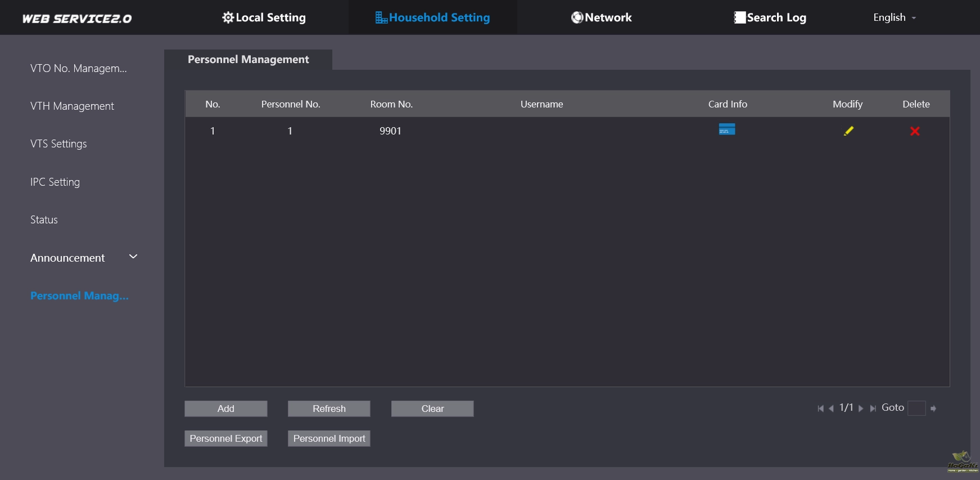Screen dimensions: 980x480
Task: Click the Goto confirm arrow icon
Action: click(x=933, y=409)
